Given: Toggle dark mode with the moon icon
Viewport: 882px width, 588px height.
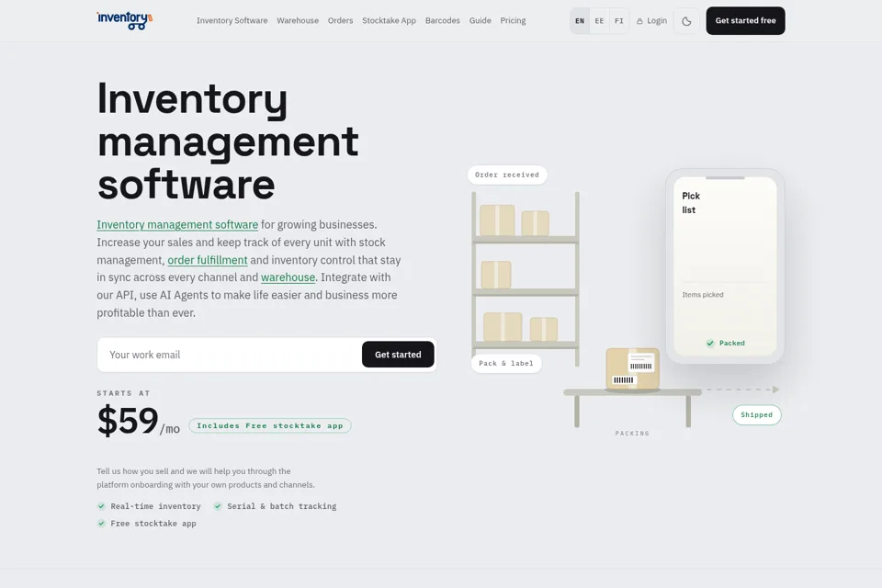Looking at the screenshot, I should [x=686, y=21].
